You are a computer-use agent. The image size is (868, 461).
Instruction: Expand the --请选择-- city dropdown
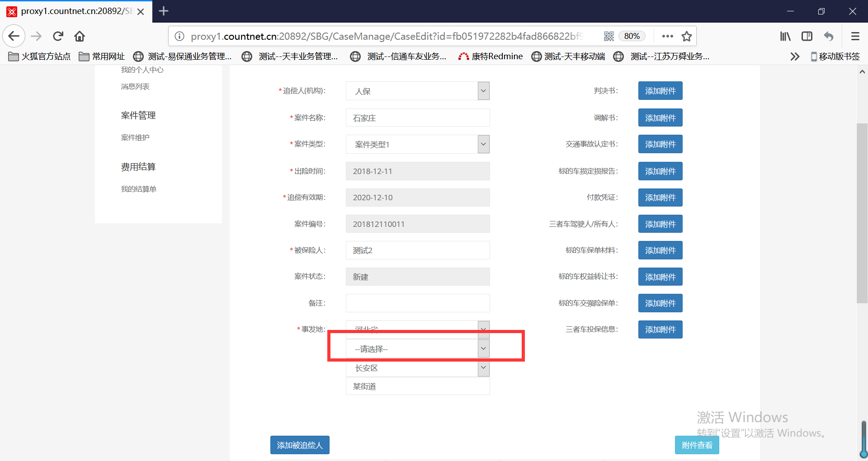pyautogui.click(x=418, y=348)
